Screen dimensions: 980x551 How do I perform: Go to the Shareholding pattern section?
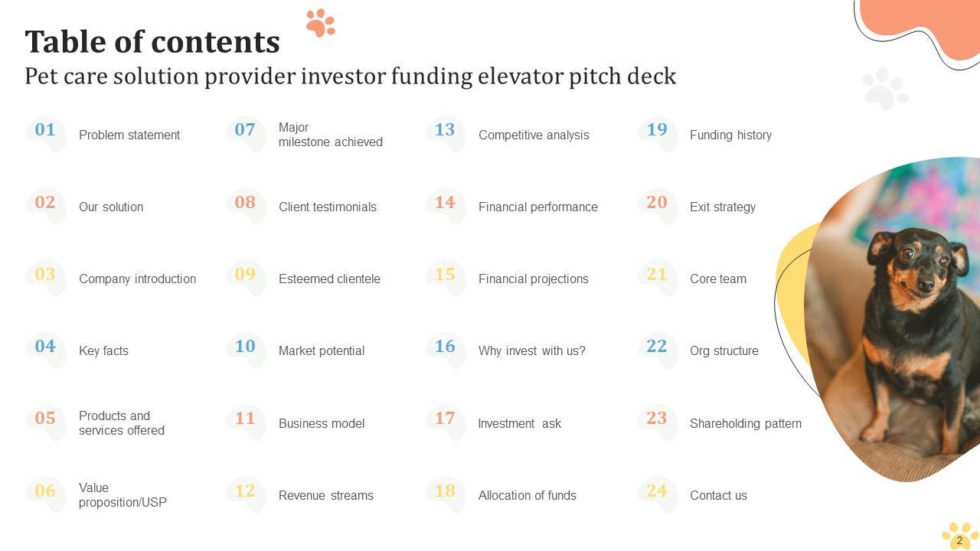(x=746, y=424)
